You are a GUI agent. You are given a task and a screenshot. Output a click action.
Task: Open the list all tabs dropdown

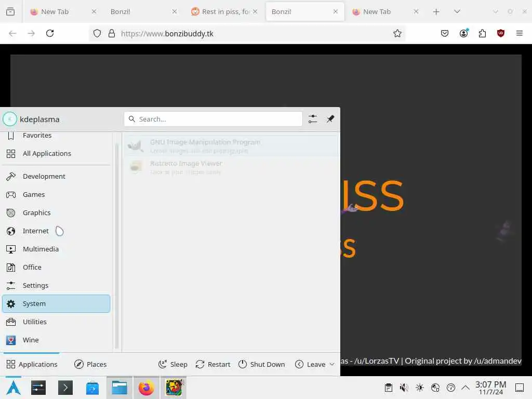457,11
